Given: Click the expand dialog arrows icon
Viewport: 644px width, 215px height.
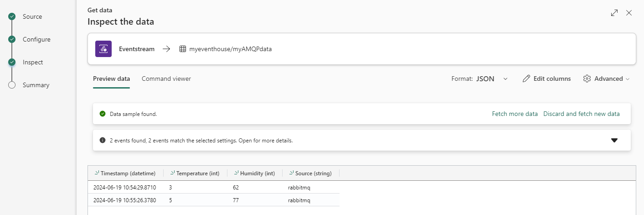Looking at the screenshot, I should [x=614, y=13].
